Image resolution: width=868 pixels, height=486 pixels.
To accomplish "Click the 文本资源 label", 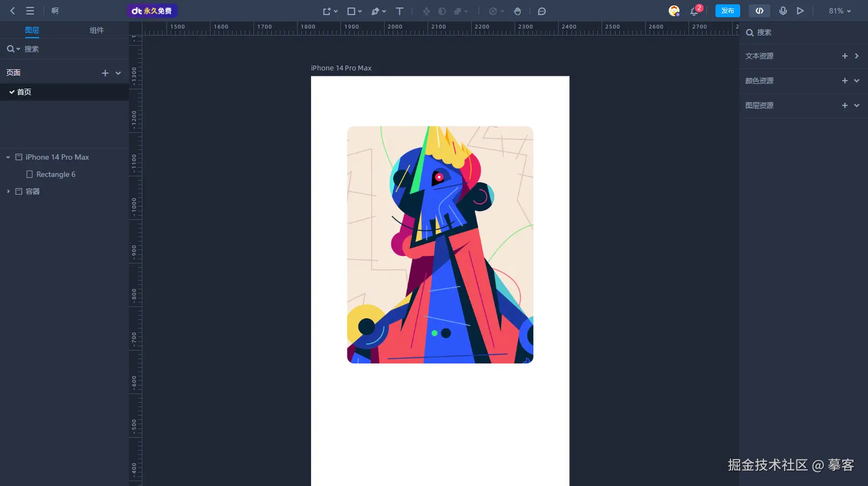I will (x=759, y=56).
